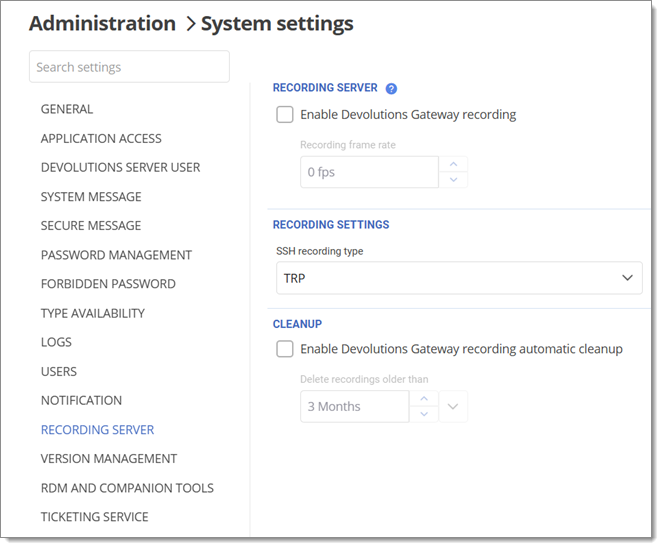Click the Search settings field
The image size is (662, 548).
pos(129,67)
